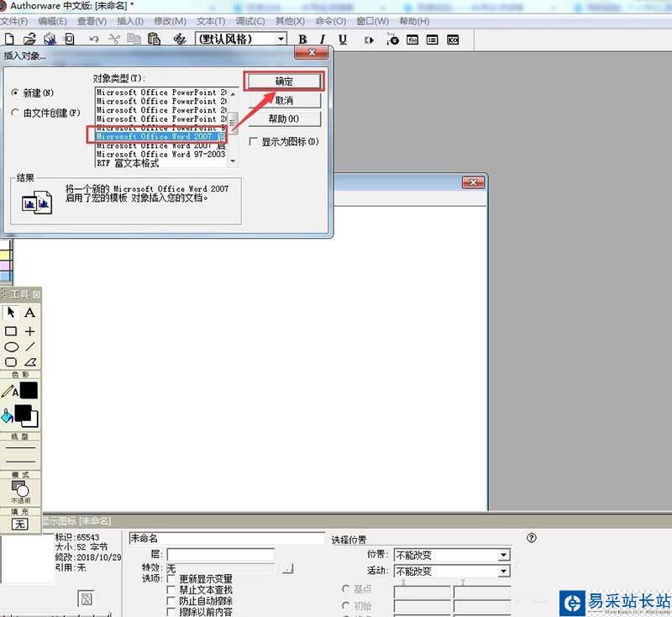Select the Create New radio button
The width and height of the screenshot is (672, 617).
[15, 92]
